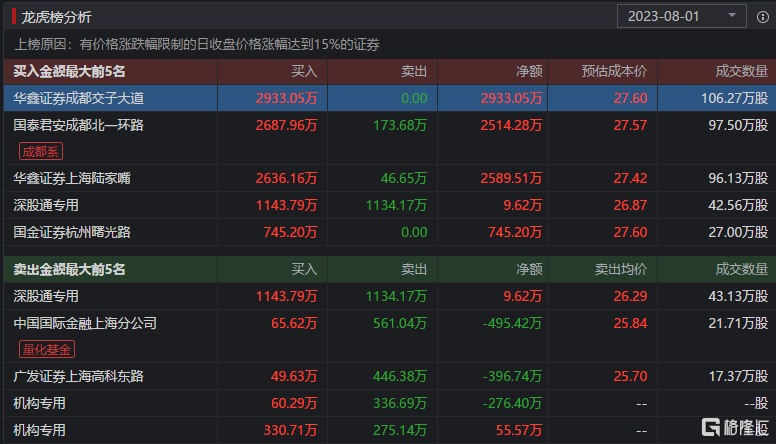Click the 2933.05万 buy amount cell
The width and height of the screenshot is (776, 444).
click(x=286, y=98)
